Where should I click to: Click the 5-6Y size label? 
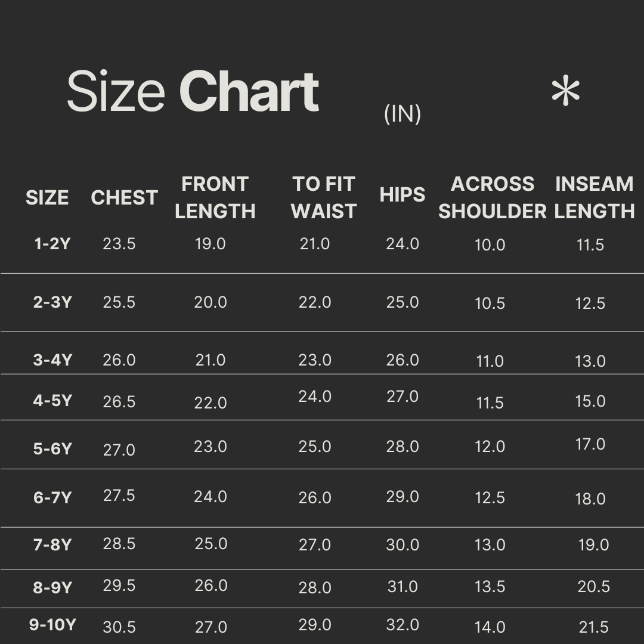(52, 448)
